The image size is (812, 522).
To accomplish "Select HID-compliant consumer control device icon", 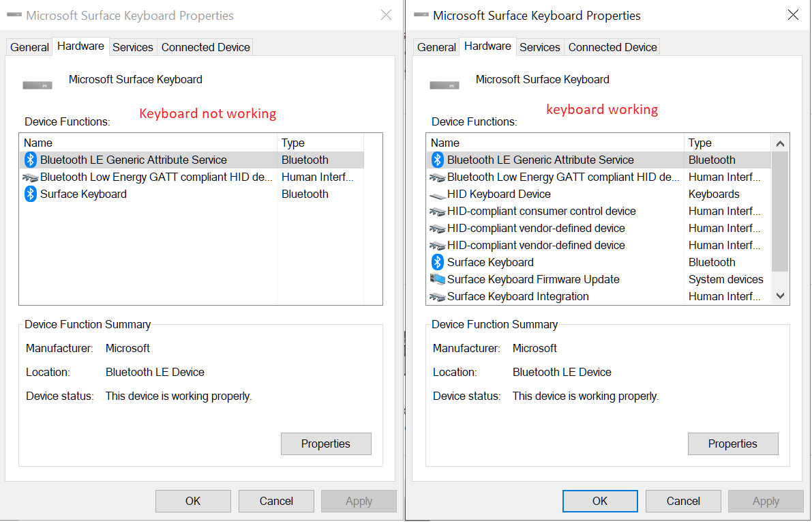I will point(438,212).
